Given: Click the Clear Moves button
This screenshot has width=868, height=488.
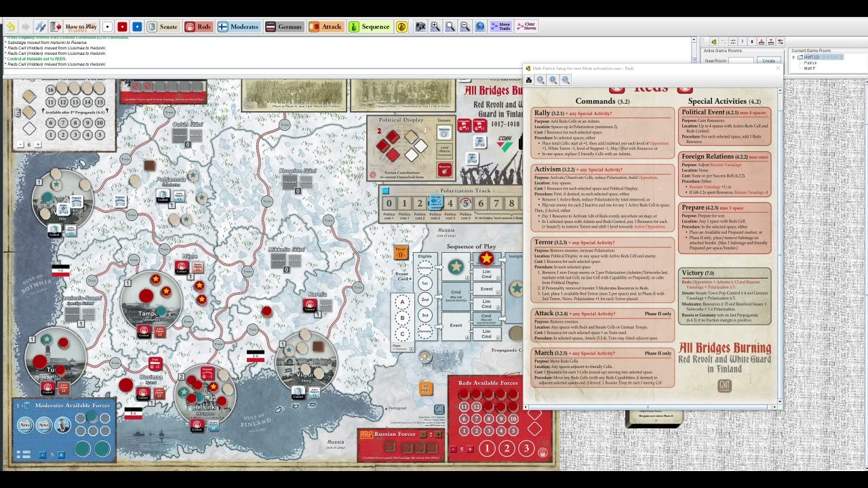Looking at the screenshot, I should 527,26.
